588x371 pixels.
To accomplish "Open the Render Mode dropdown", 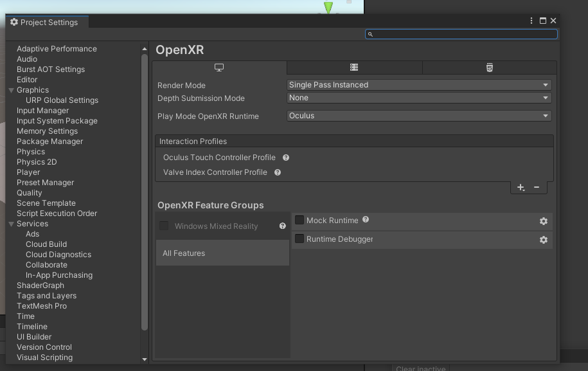I will [418, 84].
